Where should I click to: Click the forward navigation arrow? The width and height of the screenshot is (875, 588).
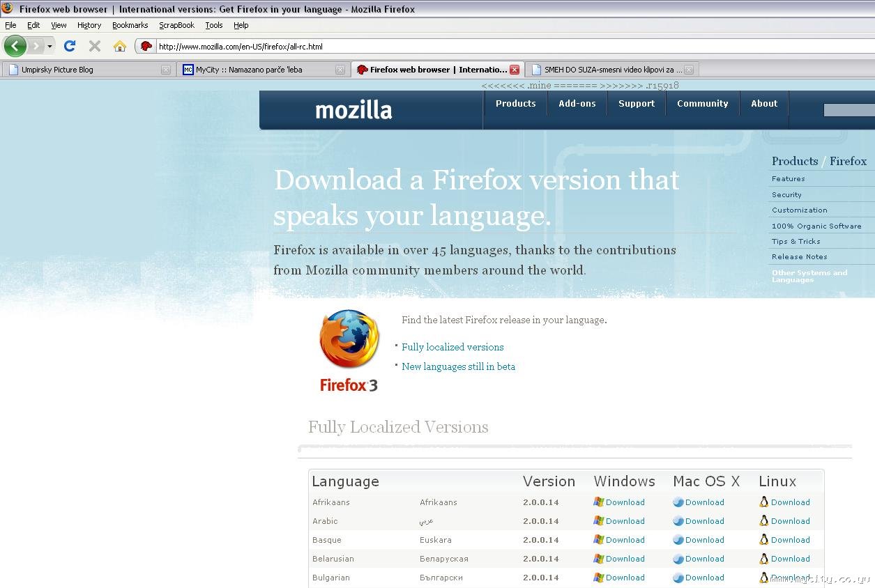coord(36,46)
